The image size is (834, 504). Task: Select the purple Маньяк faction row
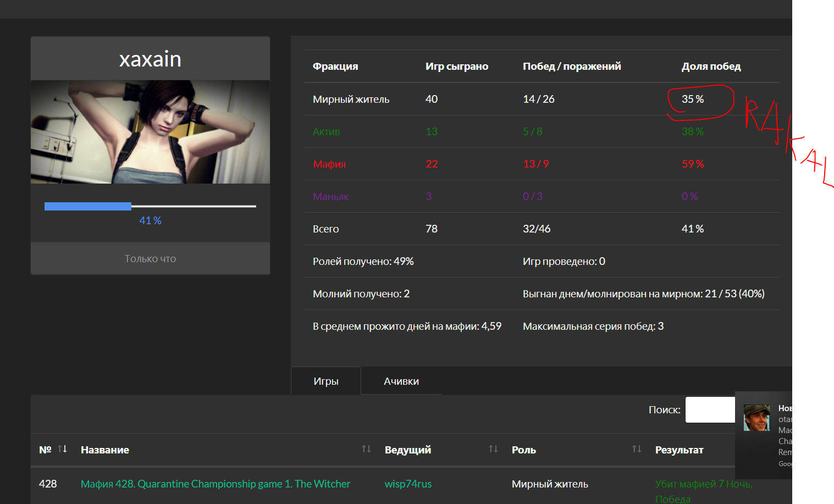[330, 196]
